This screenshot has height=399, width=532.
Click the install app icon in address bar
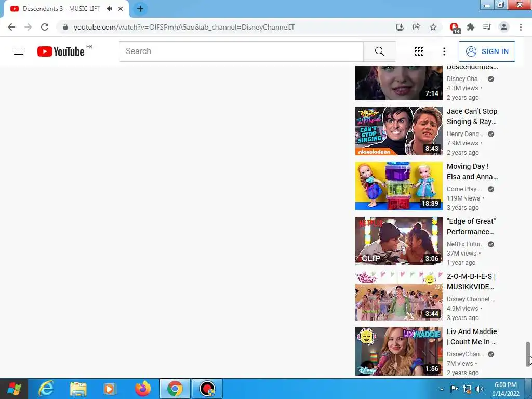coord(400,27)
